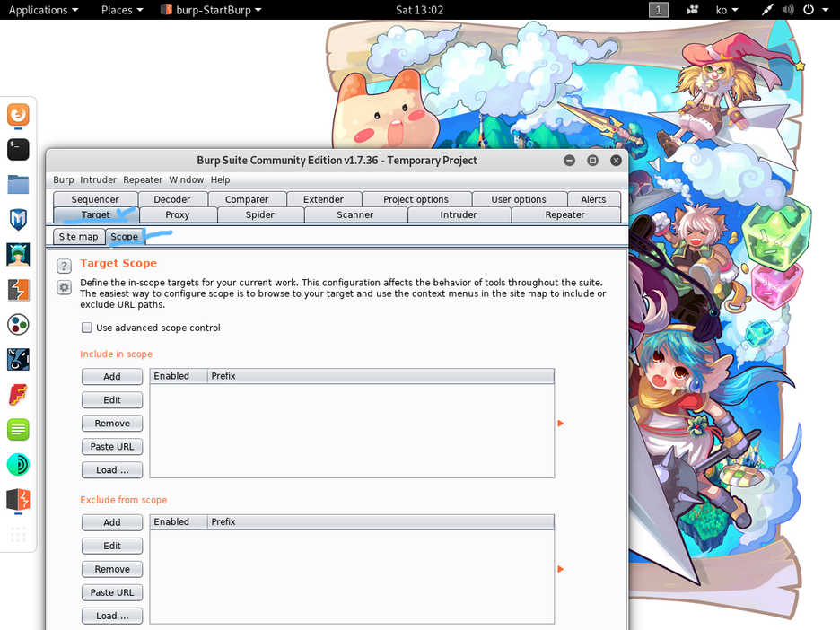
Task: Enable Use advanced scope control checkbox
Action: click(x=87, y=328)
